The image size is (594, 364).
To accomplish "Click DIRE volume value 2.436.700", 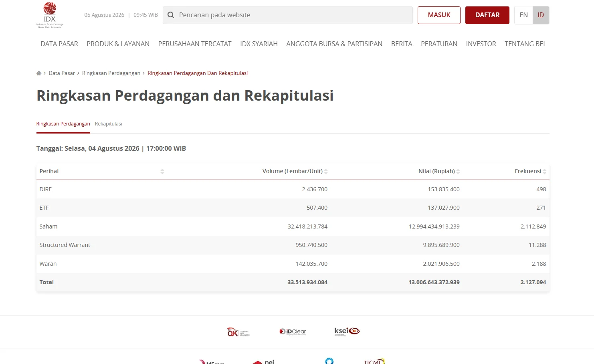I will click(315, 189).
